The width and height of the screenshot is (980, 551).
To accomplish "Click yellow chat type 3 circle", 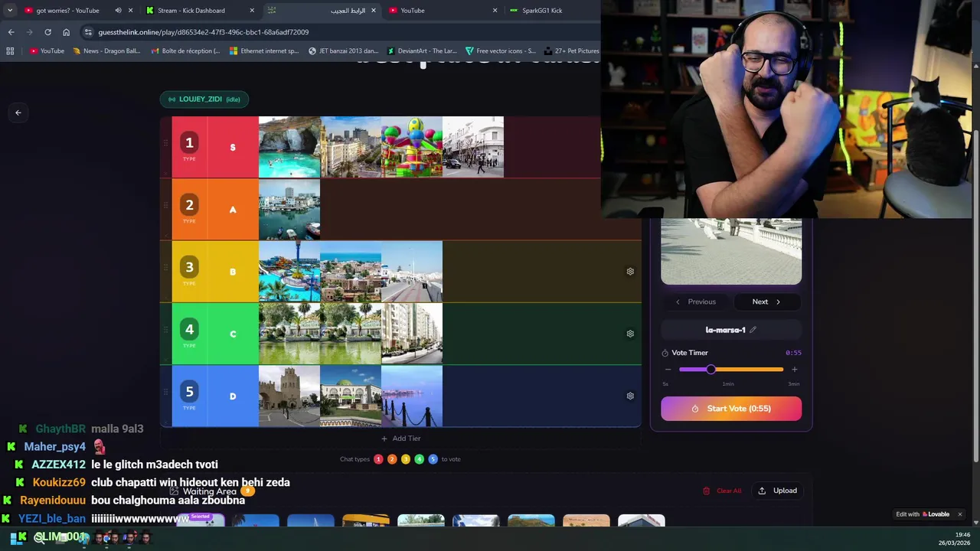I will (406, 459).
